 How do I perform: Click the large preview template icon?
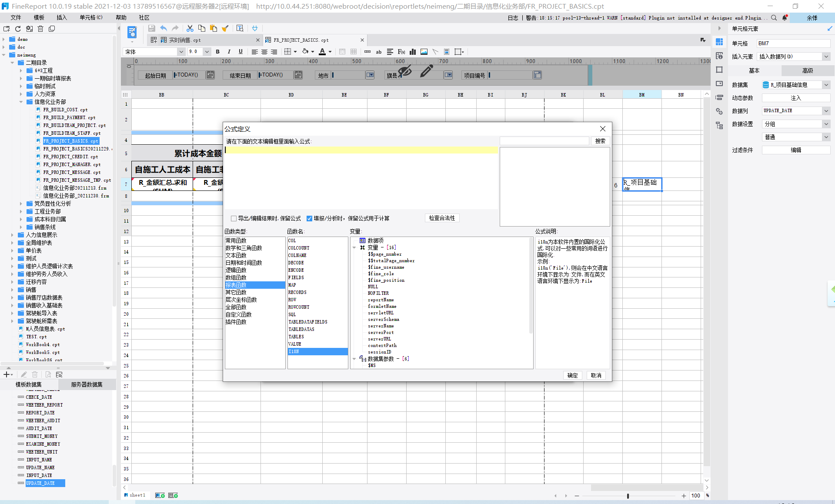click(132, 32)
